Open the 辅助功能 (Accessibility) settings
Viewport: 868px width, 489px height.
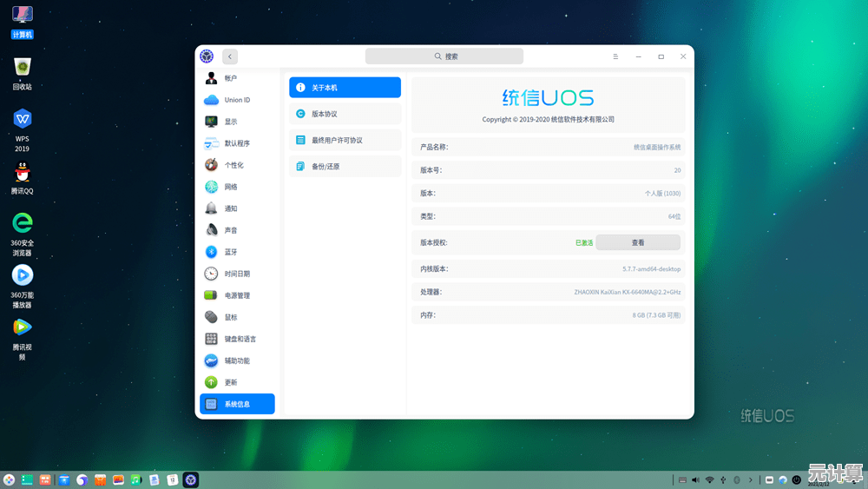coord(237,360)
